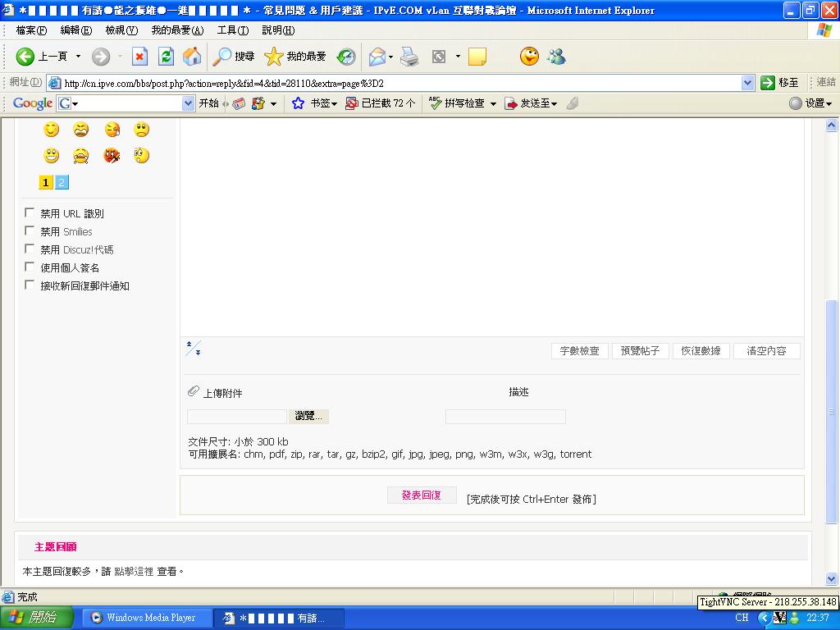Submit the reply with 發表回復
840x630 pixels.
pos(422,495)
